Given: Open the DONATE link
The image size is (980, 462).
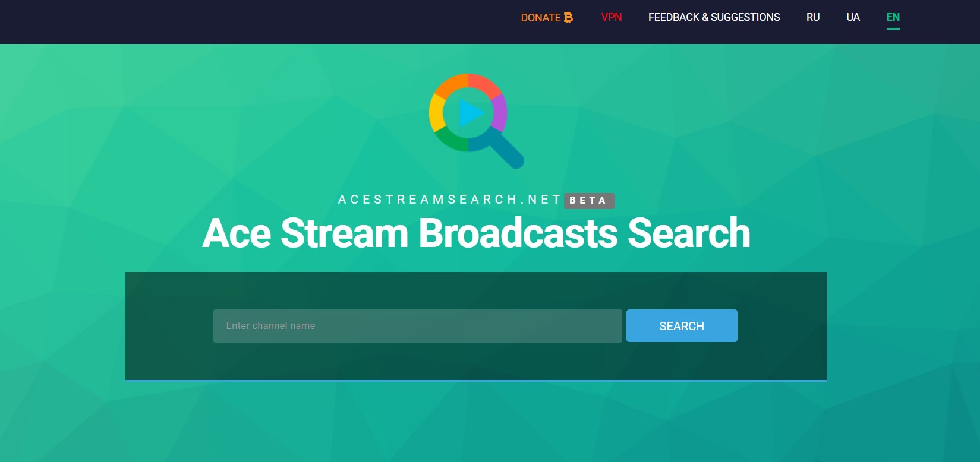Looking at the screenshot, I should click(547, 17).
